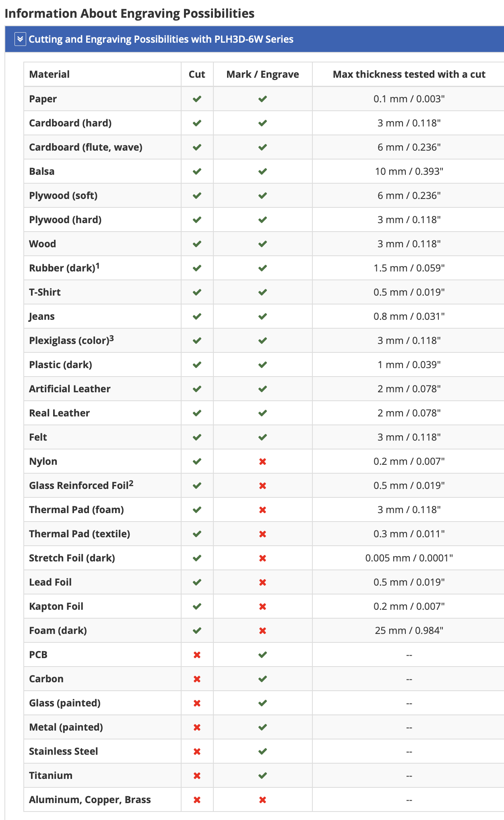The width and height of the screenshot is (504, 820).
Task: Click the Mark / Engrave column header
Action: (x=262, y=74)
